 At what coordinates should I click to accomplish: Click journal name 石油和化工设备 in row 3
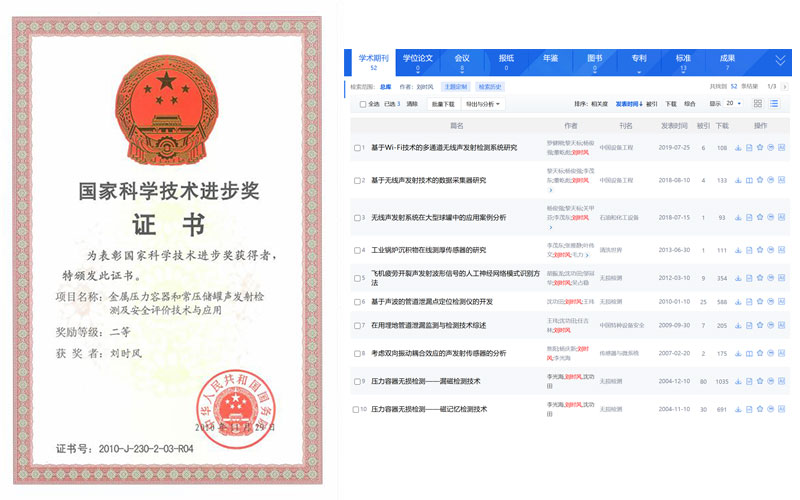click(x=619, y=218)
